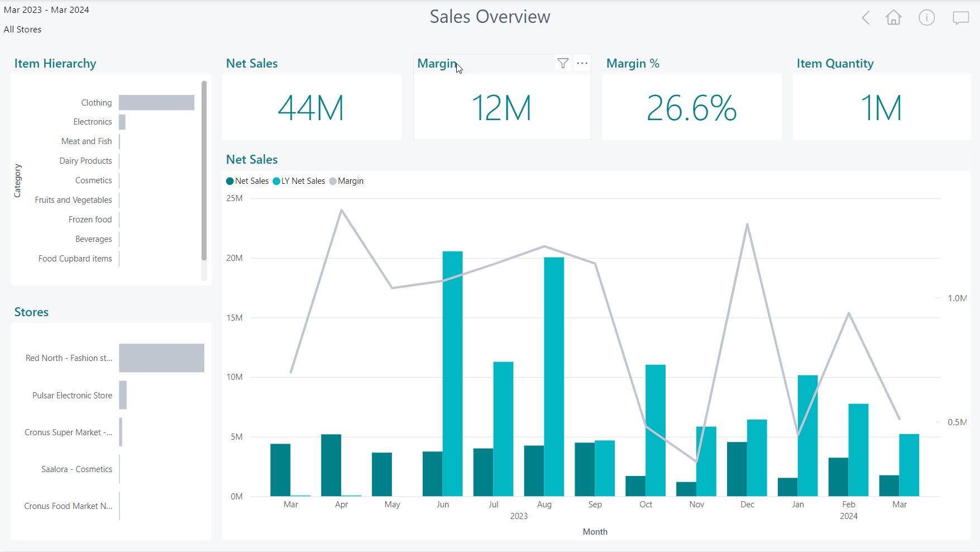980x552 pixels.
Task: Select the Electronics category bar
Action: point(122,122)
